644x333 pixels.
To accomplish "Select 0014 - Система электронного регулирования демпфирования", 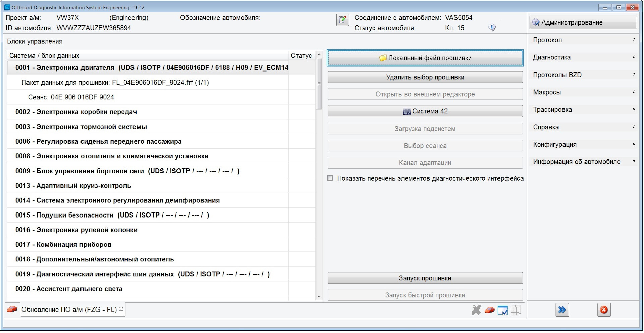I will coord(161,201).
